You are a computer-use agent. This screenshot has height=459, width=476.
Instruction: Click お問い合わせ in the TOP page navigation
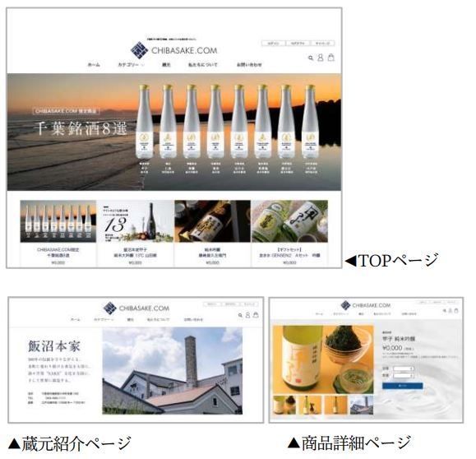(x=249, y=65)
